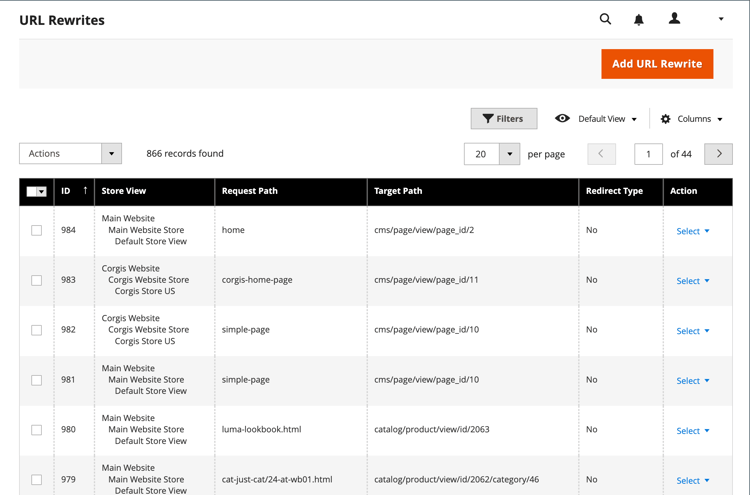Open Select action for row 980

tap(693, 431)
